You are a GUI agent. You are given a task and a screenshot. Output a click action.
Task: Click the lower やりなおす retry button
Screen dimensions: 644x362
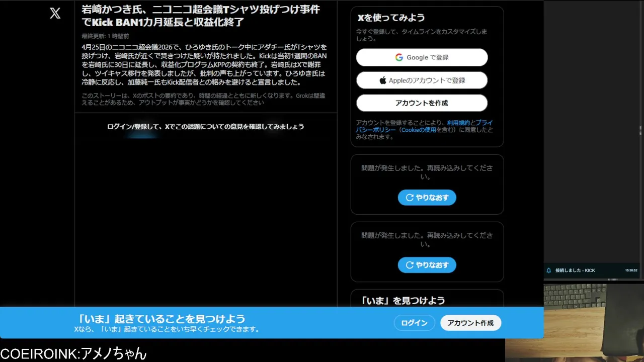[427, 265]
